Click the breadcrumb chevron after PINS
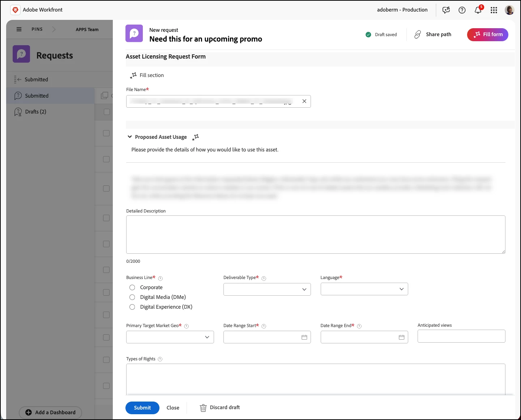The image size is (521, 420). (x=54, y=29)
